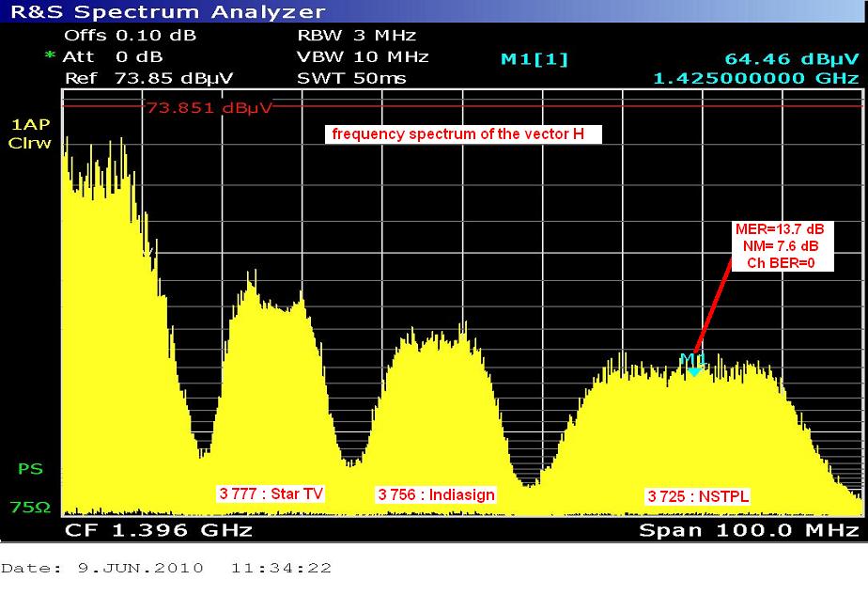The width and height of the screenshot is (868, 595).
Task: Click the PS status indicator
Action: 30,468
